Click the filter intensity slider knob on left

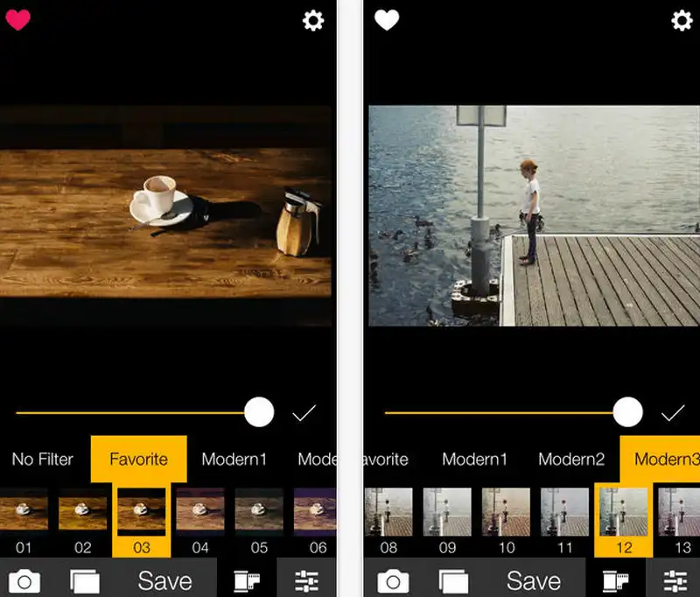[x=259, y=412]
